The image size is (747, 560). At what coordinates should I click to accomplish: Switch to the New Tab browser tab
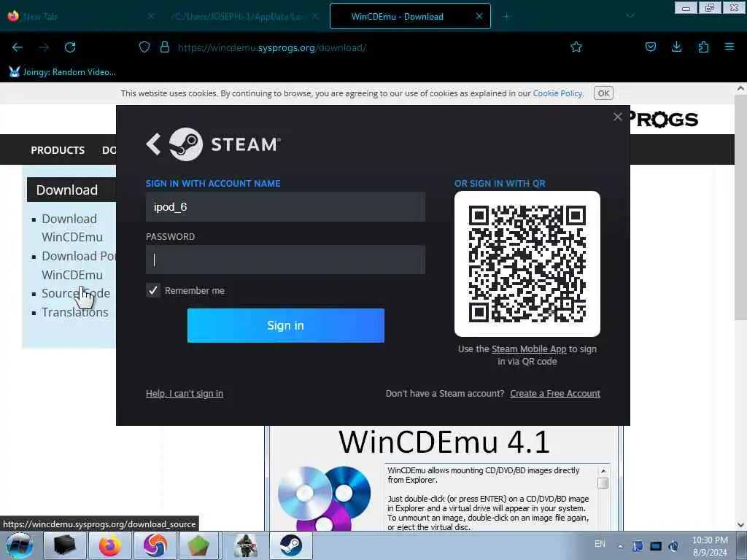pyautogui.click(x=80, y=17)
